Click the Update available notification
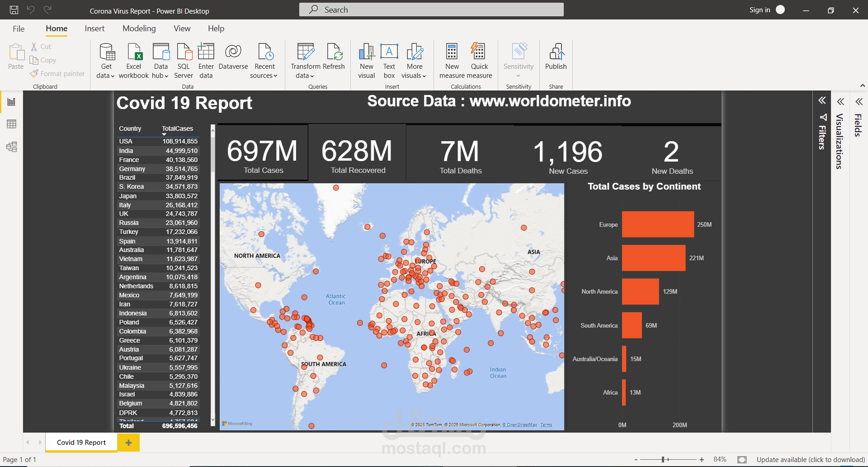Viewport: 868px width, 467px height. [x=811, y=459]
